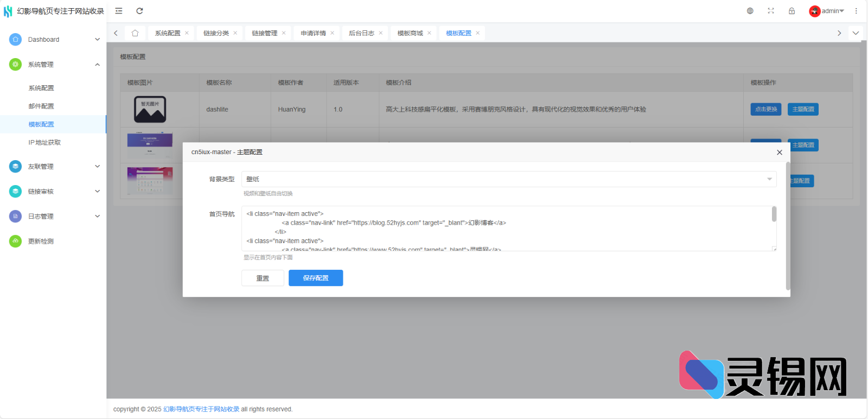The height and width of the screenshot is (419, 868).
Task: Click the refresh page icon
Action: pos(139,11)
